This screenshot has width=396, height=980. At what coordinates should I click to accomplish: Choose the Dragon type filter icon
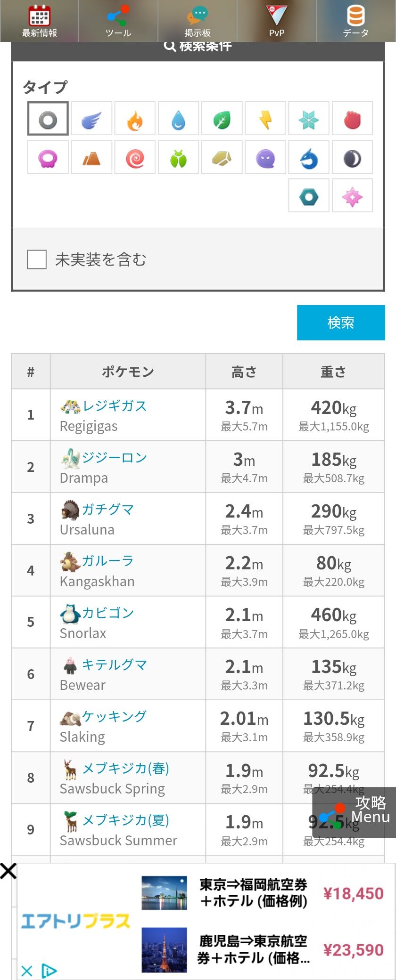(x=309, y=158)
